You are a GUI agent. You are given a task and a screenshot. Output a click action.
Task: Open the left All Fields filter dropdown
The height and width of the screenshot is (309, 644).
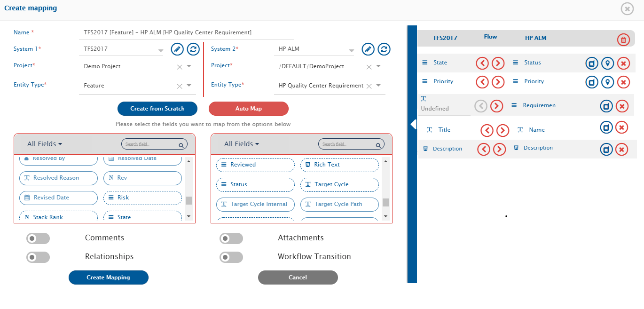pos(45,144)
